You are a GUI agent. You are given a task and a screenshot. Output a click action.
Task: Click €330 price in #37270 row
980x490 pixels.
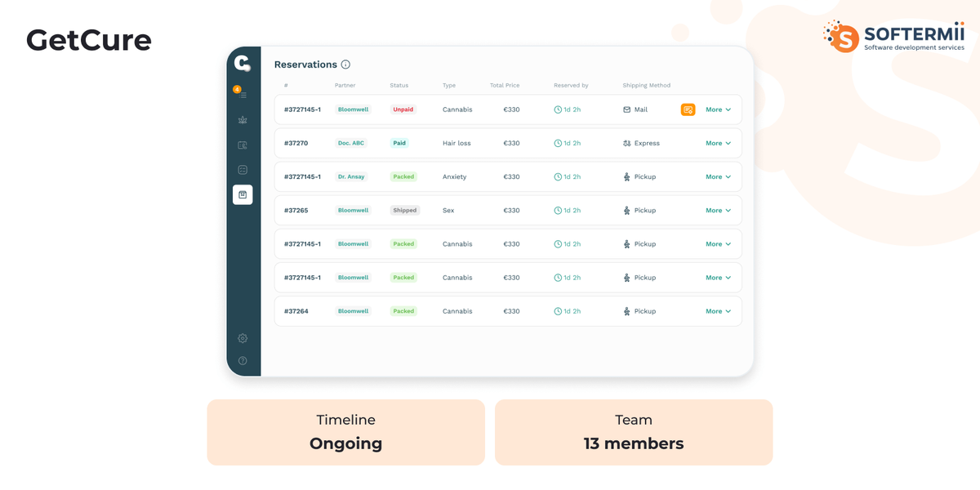pos(511,143)
